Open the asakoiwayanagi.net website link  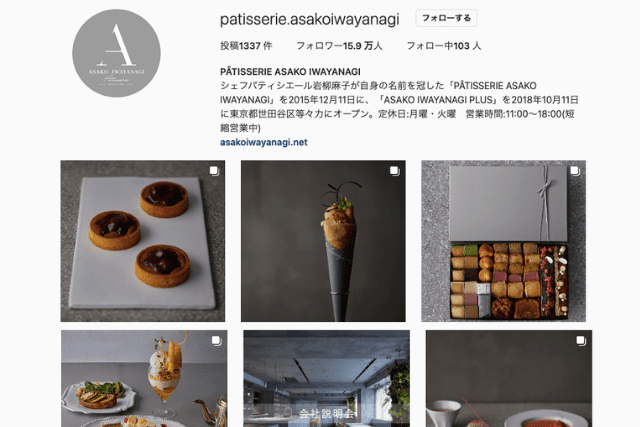point(264,142)
